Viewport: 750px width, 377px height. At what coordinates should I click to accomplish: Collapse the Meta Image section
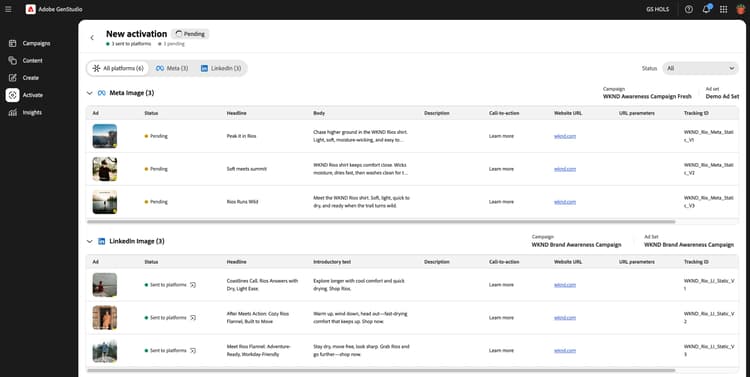point(89,93)
